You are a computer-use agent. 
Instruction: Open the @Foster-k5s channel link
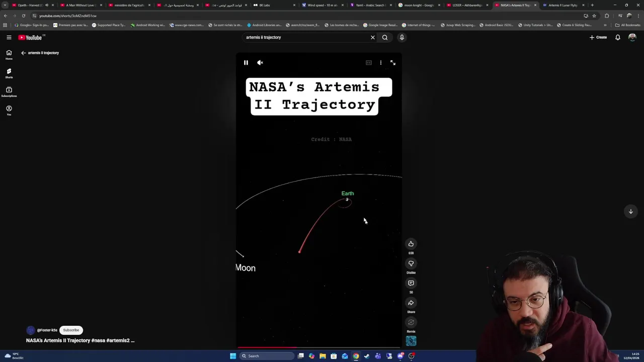pos(47,330)
